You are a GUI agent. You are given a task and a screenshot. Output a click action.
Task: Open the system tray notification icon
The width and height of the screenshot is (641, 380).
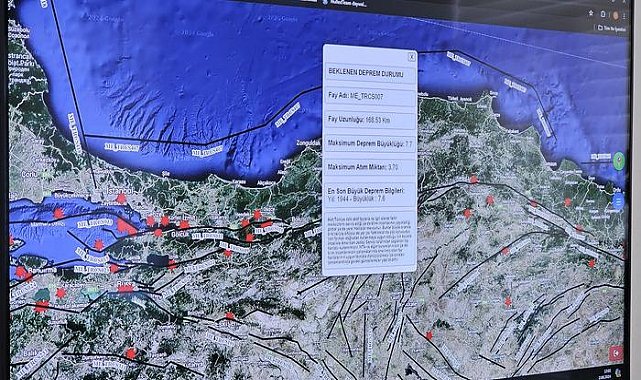pyautogui.click(x=618, y=372)
